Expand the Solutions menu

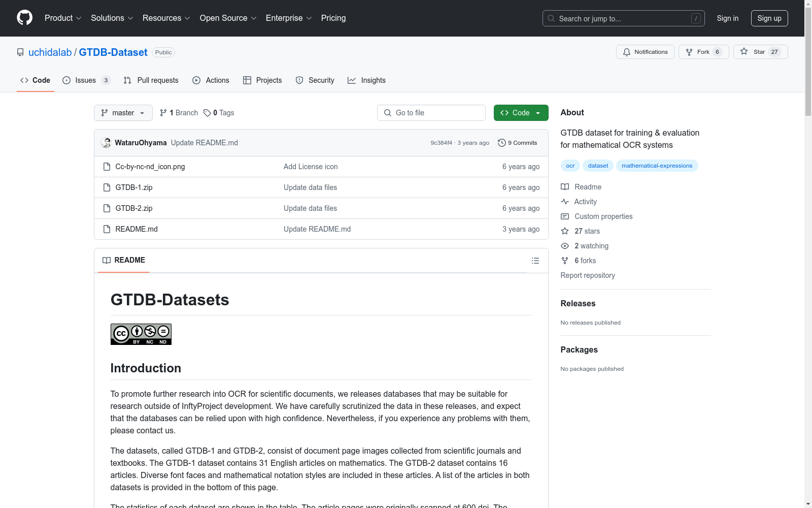tap(112, 18)
